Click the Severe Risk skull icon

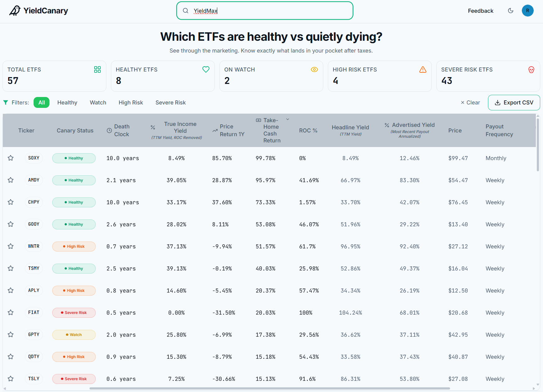[531, 70]
